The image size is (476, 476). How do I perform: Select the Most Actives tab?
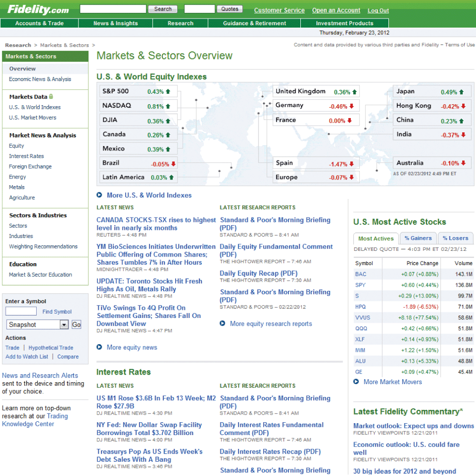click(376, 238)
